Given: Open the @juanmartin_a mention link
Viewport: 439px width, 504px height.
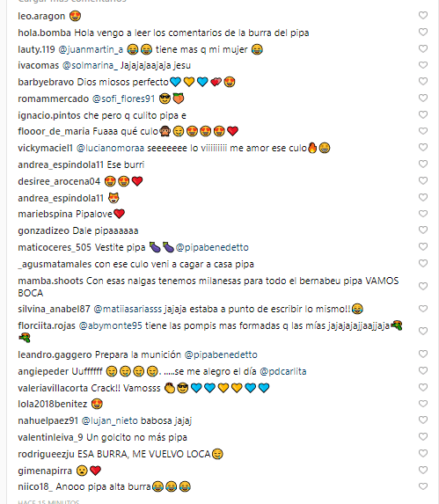Looking at the screenshot, I should tap(91, 49).
